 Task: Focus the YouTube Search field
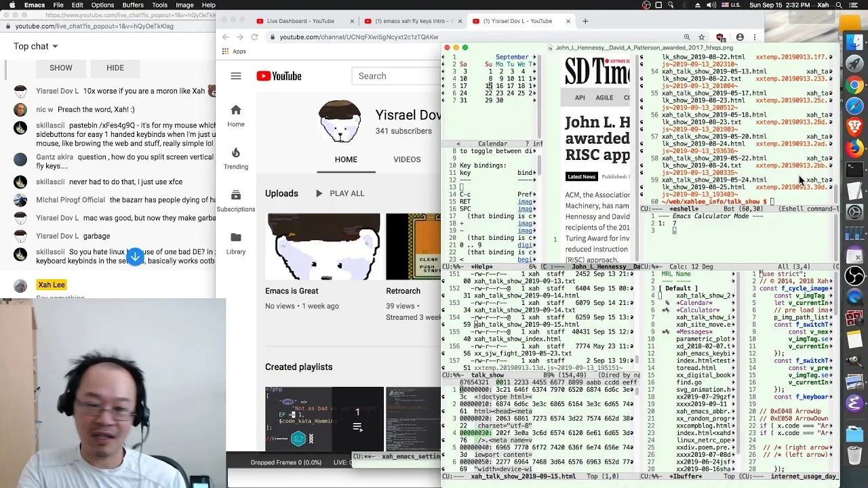[x=396, y=76]
